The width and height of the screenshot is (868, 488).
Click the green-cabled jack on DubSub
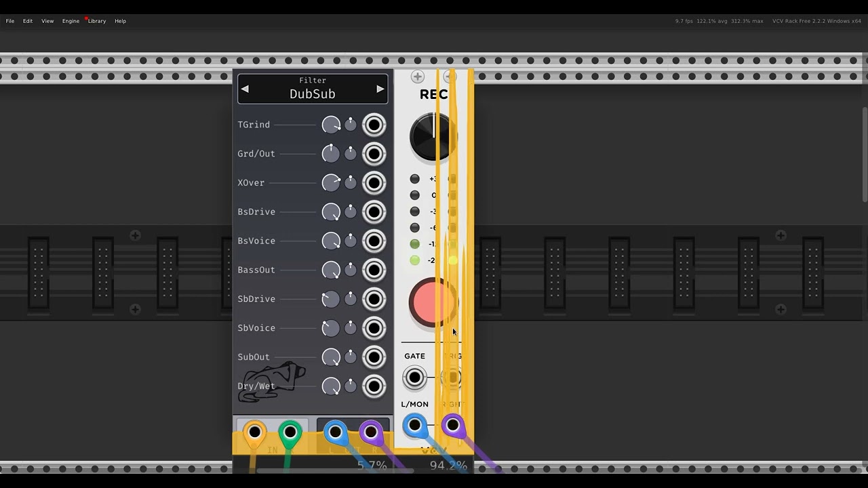(x=290, y=432)
